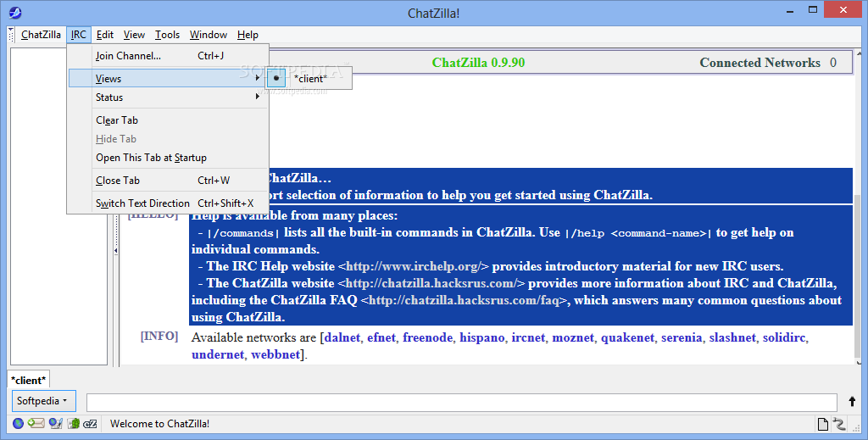The image size is (868, 440).
Task: Click the [INFO] message tag
Action: tap(159, 337)
